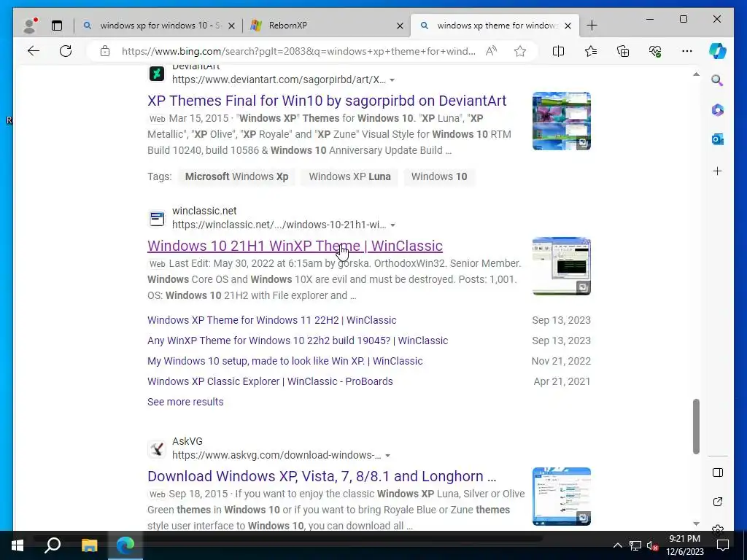Close the RebornXP tab

pyautogui.click(x=400, y=26)
